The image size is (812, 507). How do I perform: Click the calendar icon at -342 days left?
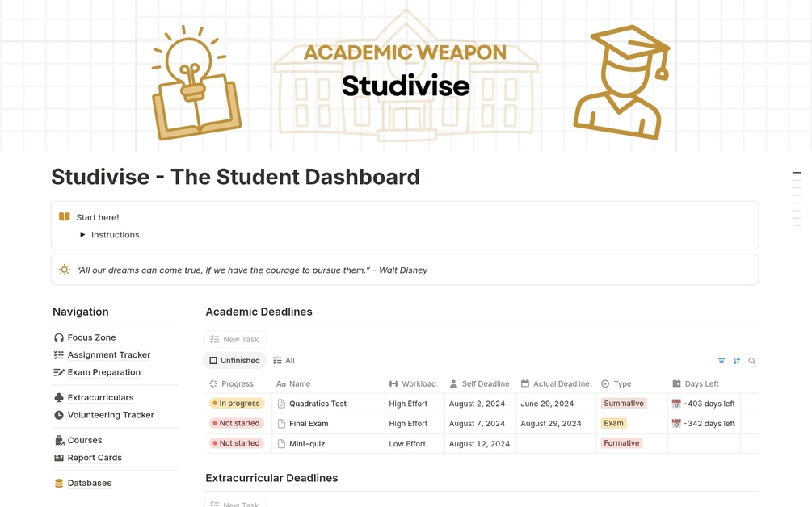pos(676,423)
